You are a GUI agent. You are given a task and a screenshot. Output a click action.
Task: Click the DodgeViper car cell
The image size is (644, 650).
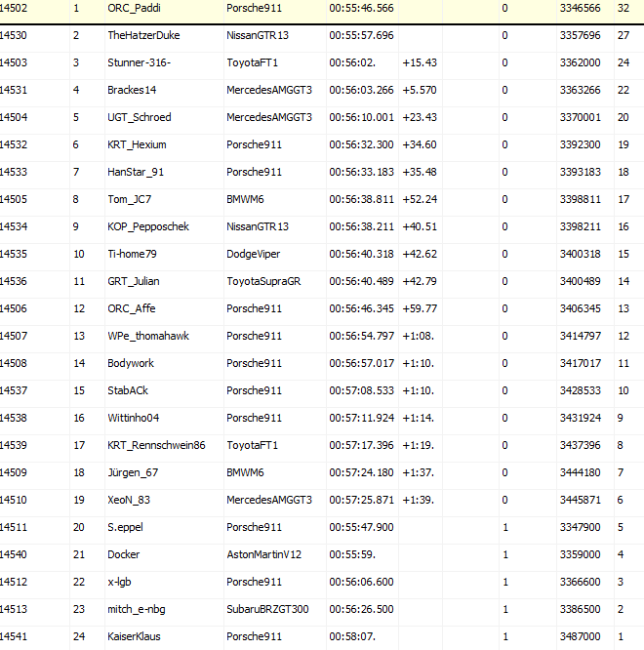(x=254, y=254)
